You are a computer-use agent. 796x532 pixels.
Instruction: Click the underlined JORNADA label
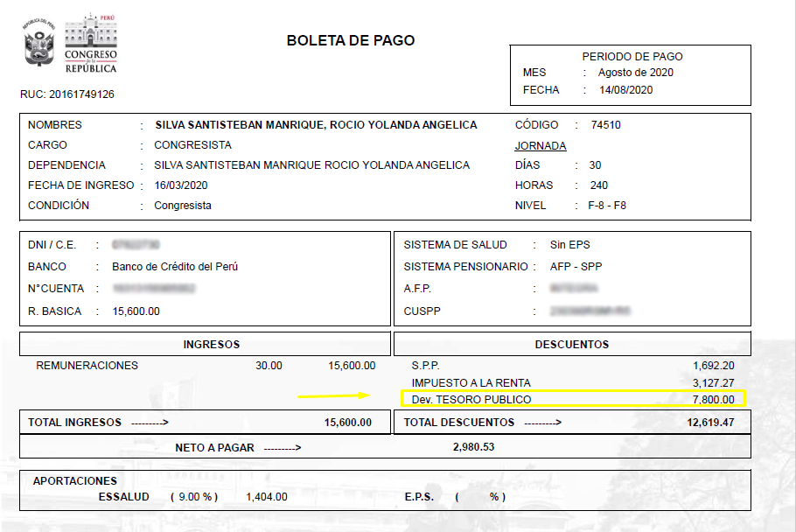[541, 146]
